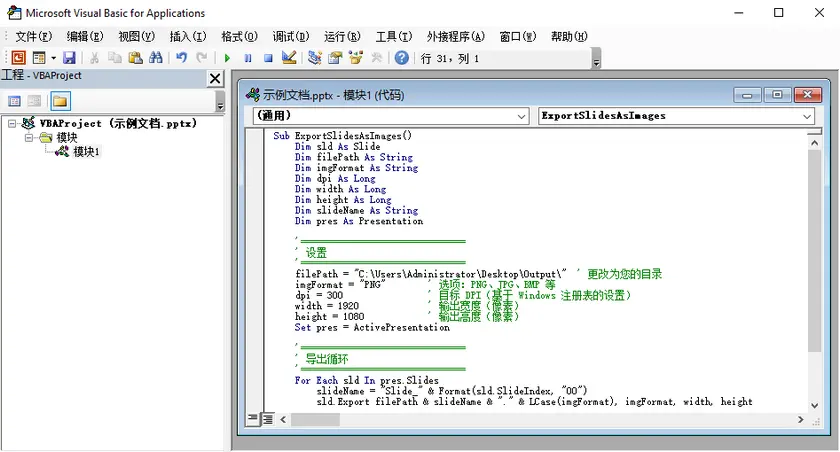Open the Help question mark icon
Image resolution: width=840 pixels, height=452 pixels.
[x=401, y=58]
